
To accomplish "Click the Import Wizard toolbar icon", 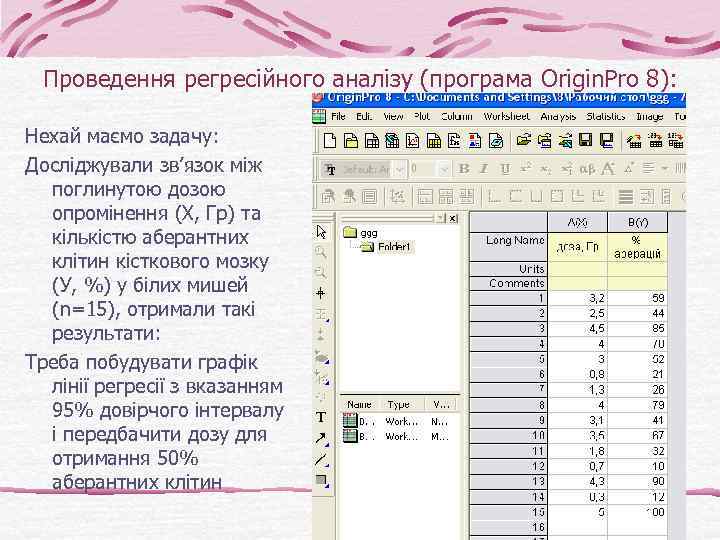I will point(635,141).
